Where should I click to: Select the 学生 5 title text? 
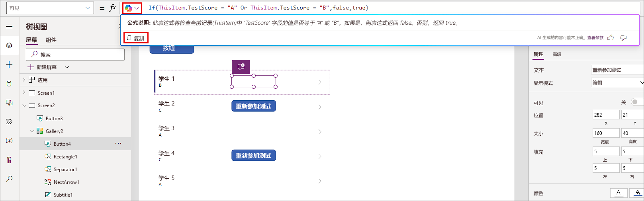[166, 178]
